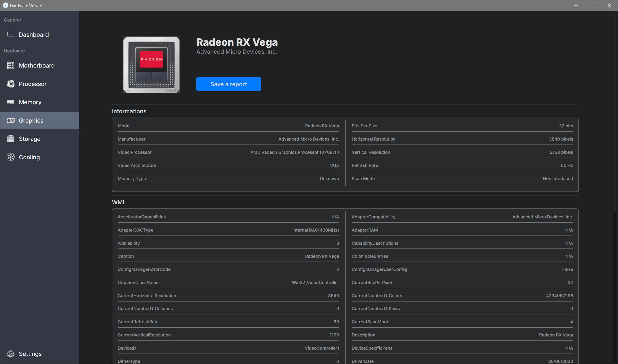This screenshot has height=364, width=618.
Task: Open the Settings page label
Action: (30, 354)
